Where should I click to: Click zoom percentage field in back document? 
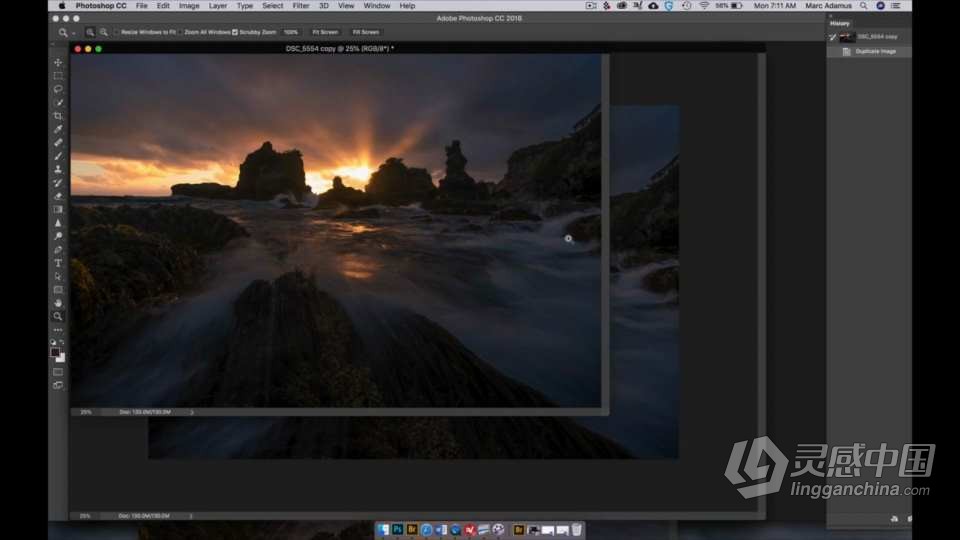point(85,516)
